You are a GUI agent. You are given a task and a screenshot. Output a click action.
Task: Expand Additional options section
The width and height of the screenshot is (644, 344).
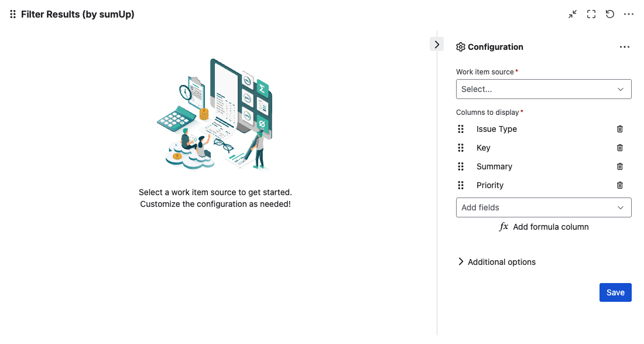(496, 262)
